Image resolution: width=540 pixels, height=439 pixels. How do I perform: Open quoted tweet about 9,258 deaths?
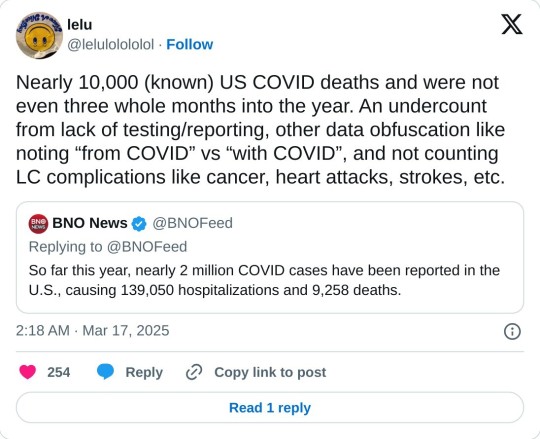(x=270, y=258)
